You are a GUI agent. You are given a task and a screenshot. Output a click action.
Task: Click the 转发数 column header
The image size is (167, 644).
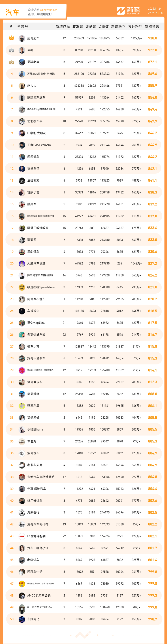(78, 27)
